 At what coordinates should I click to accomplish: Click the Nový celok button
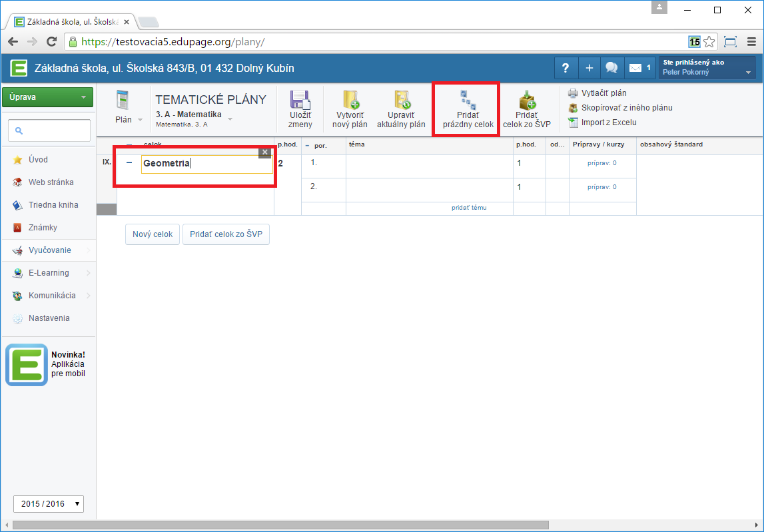pyautogui.click(x=152, y=234)
